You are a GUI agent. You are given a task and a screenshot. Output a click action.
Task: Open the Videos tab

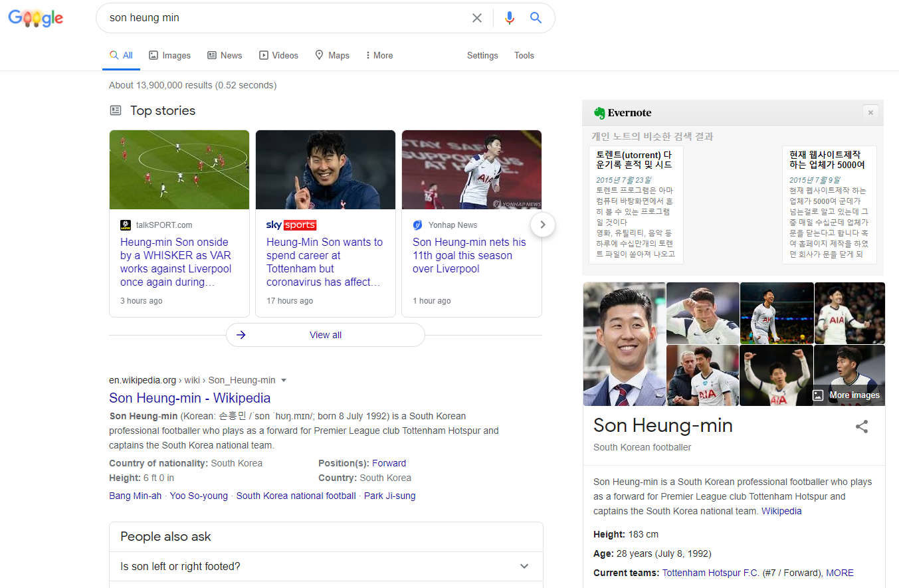pos(278,55)
